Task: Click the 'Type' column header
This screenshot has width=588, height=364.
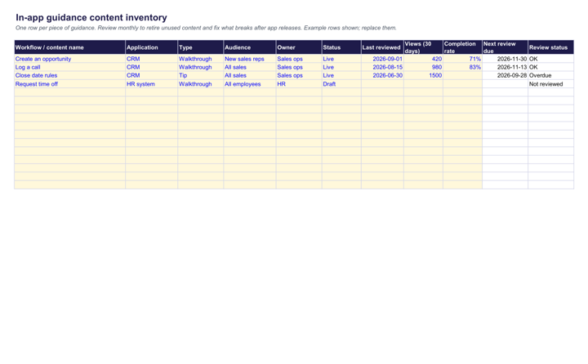Action: coord(201,47)
